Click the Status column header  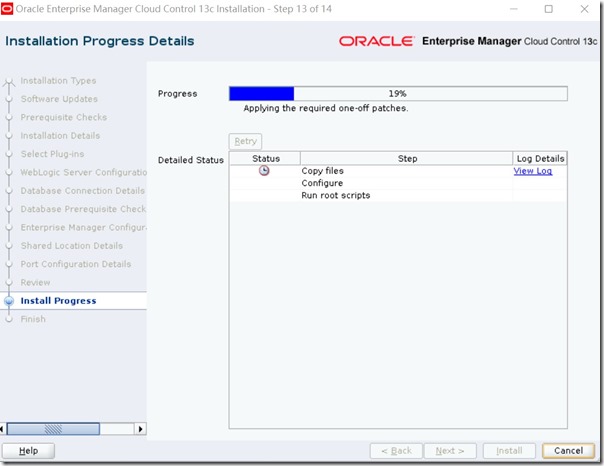pyautogui.click(x=265, y=158)
